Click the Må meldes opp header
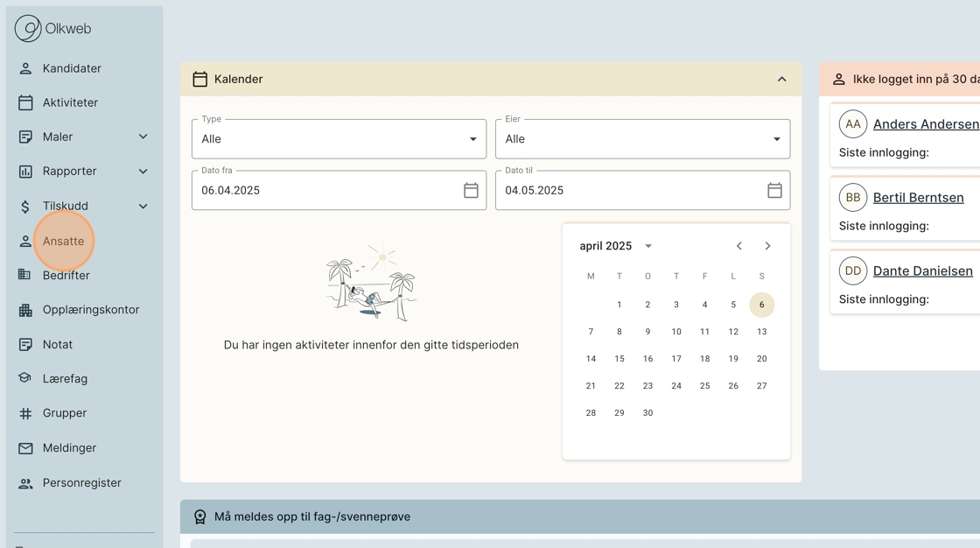Viewport: 980px width, 548px height. tap(580, 516)
